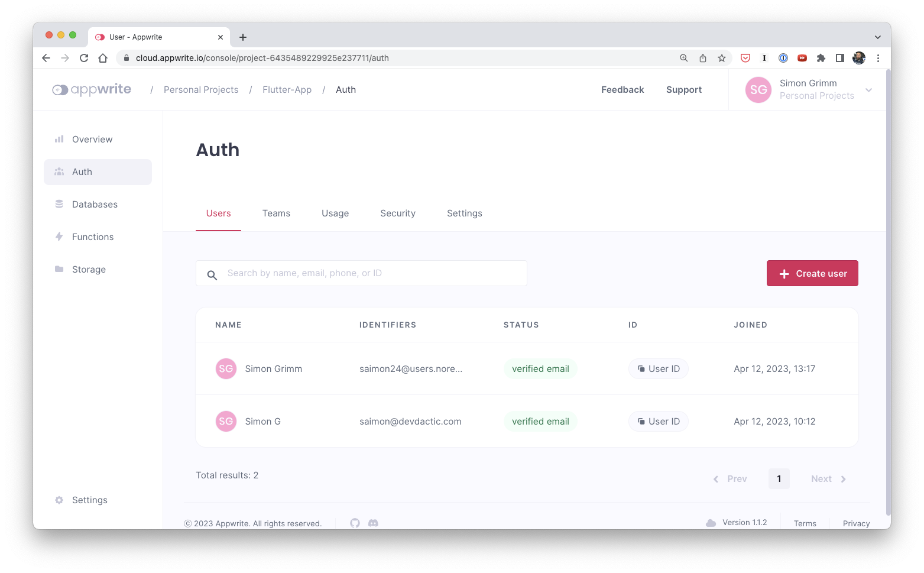The image size is (924, 573).
Task: Click the cloud version icon in the footer
Action: pyautogui.click(x=711, y=523)
